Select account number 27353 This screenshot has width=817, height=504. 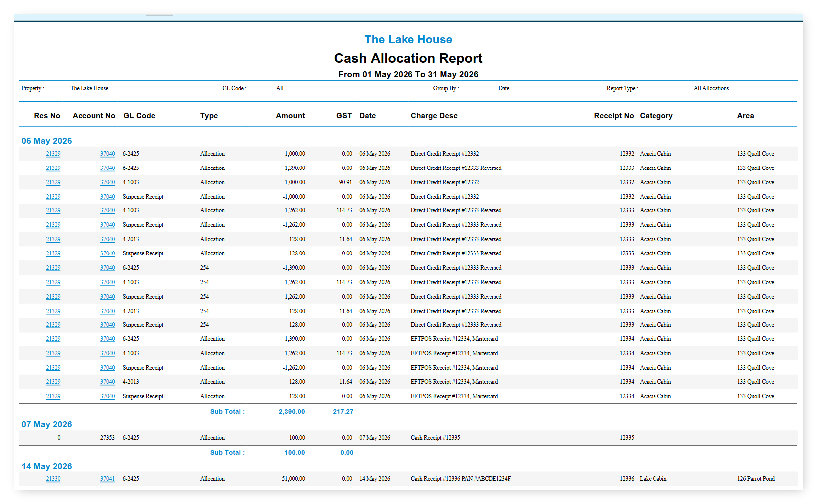[107, 438]
